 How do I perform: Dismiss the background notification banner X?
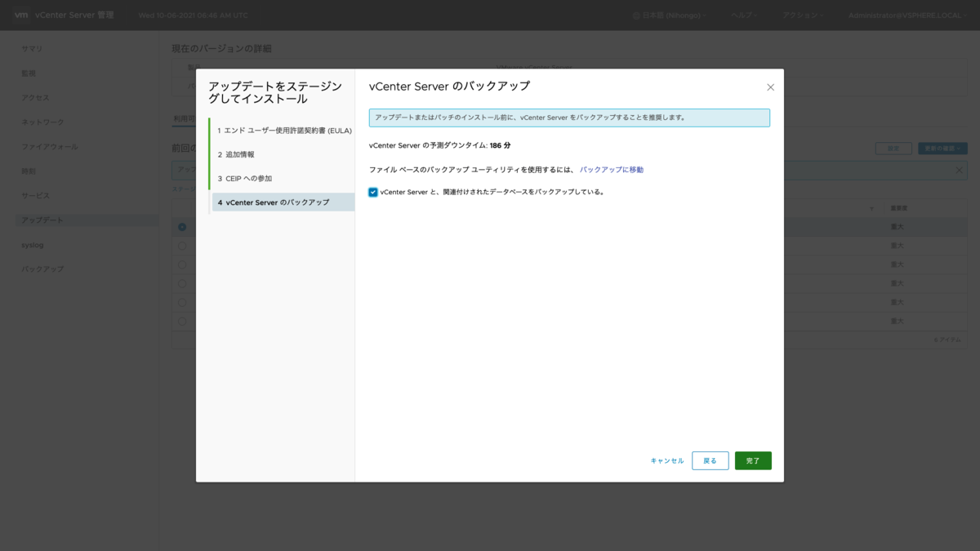[x=960, y=171]
